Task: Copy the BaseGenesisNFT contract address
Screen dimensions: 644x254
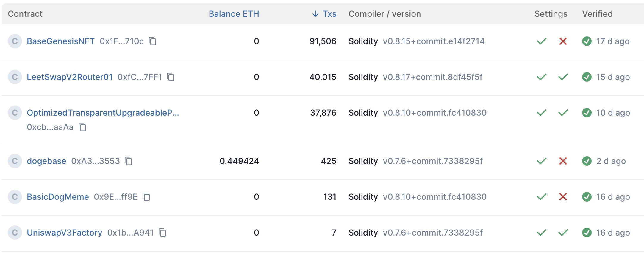Action: click(153, 41)
